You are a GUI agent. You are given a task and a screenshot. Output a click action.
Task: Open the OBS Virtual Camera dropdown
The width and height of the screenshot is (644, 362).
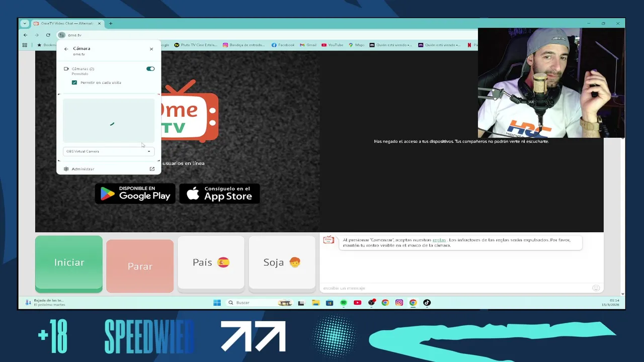109,151
